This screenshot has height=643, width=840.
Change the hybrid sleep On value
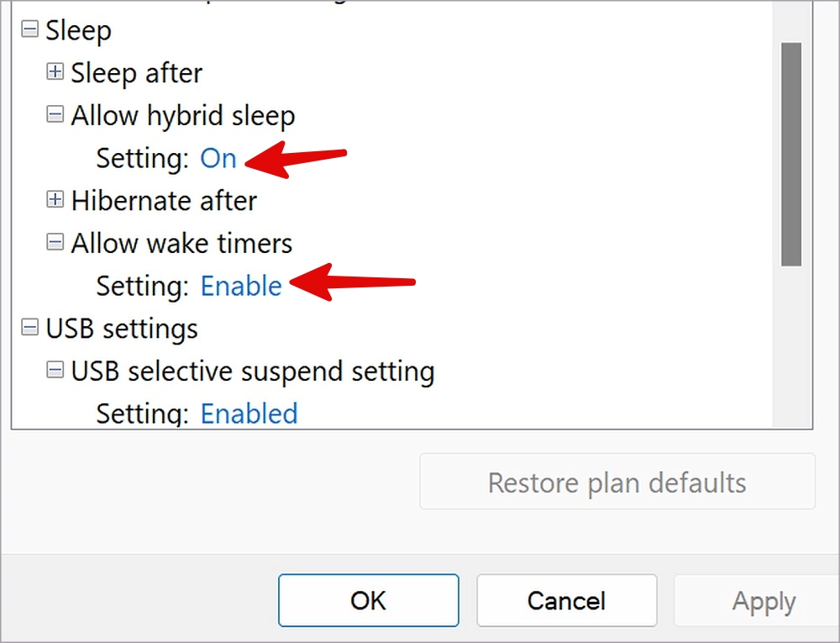[218, 159]
